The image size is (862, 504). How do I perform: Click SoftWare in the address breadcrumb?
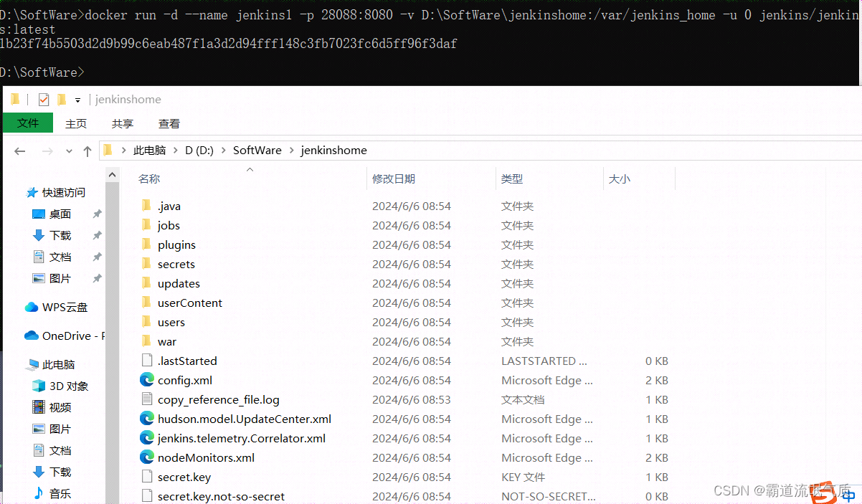pos(257,150)
